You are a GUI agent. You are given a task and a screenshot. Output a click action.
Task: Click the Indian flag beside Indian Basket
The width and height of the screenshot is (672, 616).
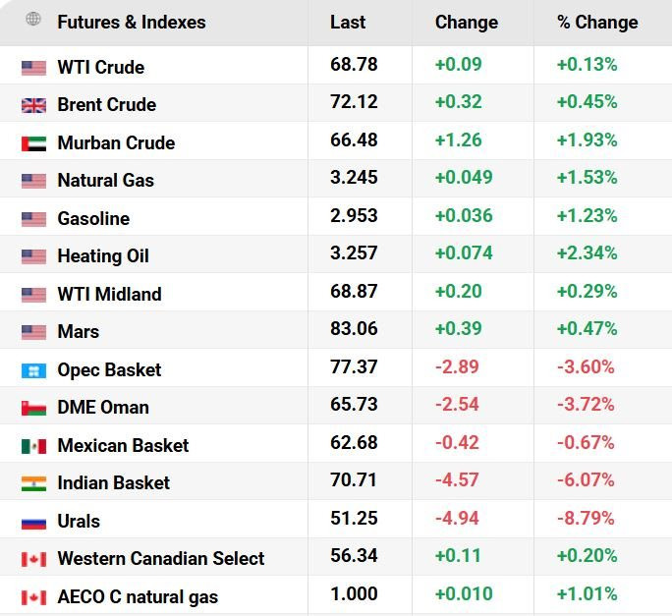(x=33, y=483)
